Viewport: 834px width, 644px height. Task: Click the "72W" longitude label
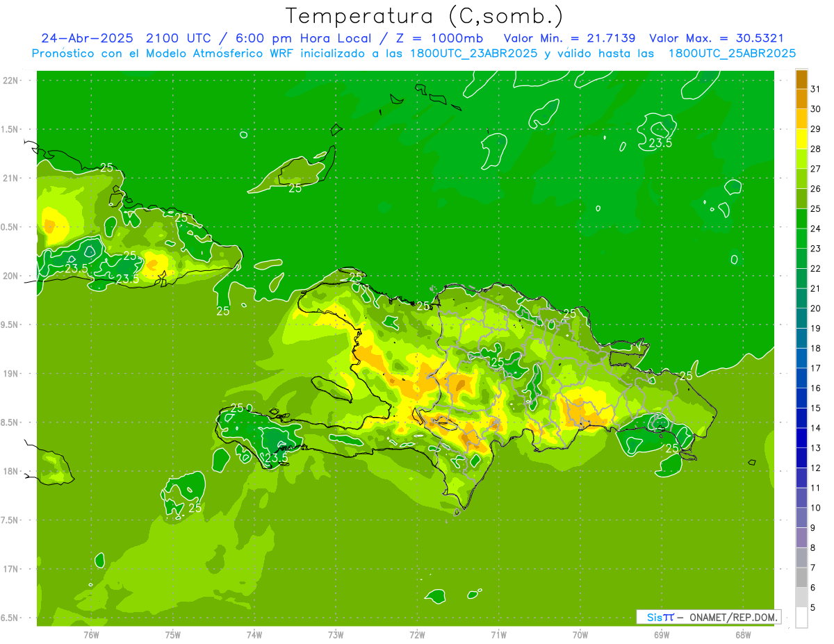pos(417,634)
